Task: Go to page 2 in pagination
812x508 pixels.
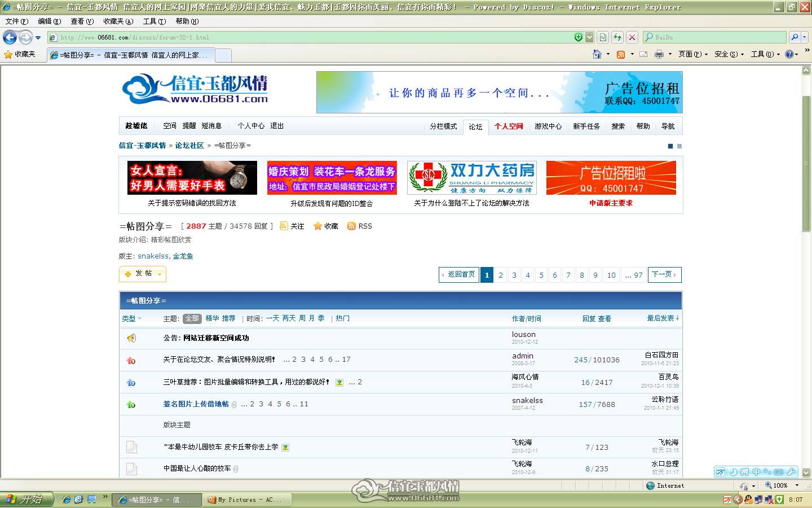Action: (501, 275)
